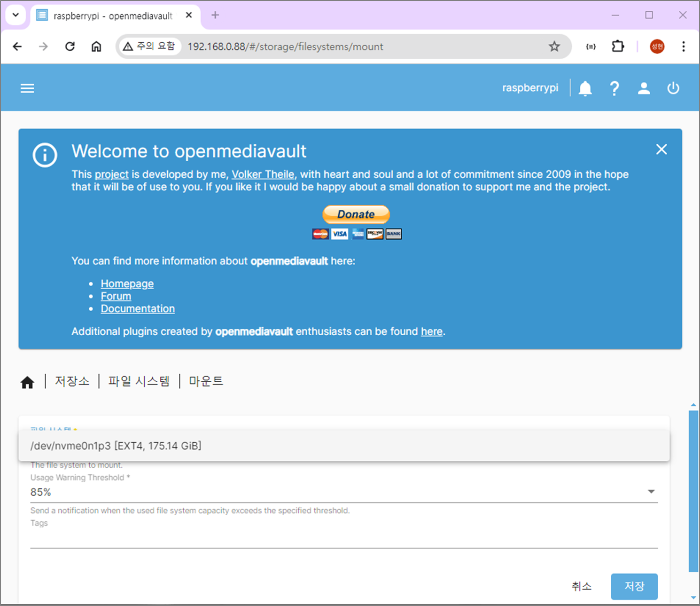Go to the dashboard via the home breadcrumb icon
Viewport: 700px width, 606px height.
(27, 382)
